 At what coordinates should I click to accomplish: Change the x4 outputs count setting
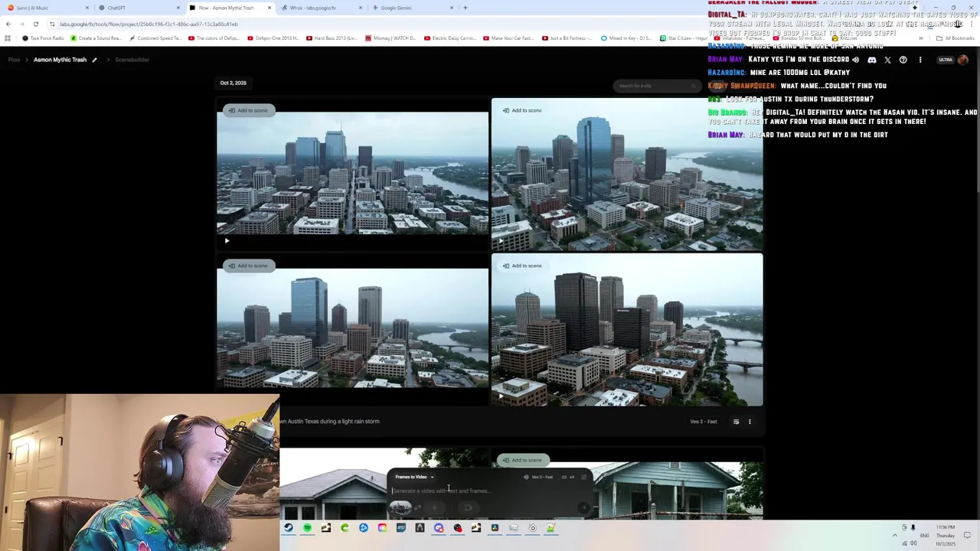tap(568, 477)
